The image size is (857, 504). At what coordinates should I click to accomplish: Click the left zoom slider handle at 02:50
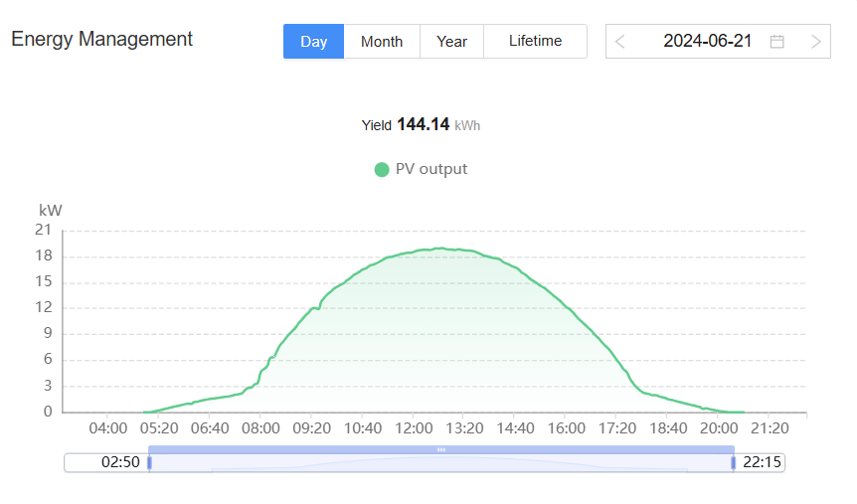149,463
